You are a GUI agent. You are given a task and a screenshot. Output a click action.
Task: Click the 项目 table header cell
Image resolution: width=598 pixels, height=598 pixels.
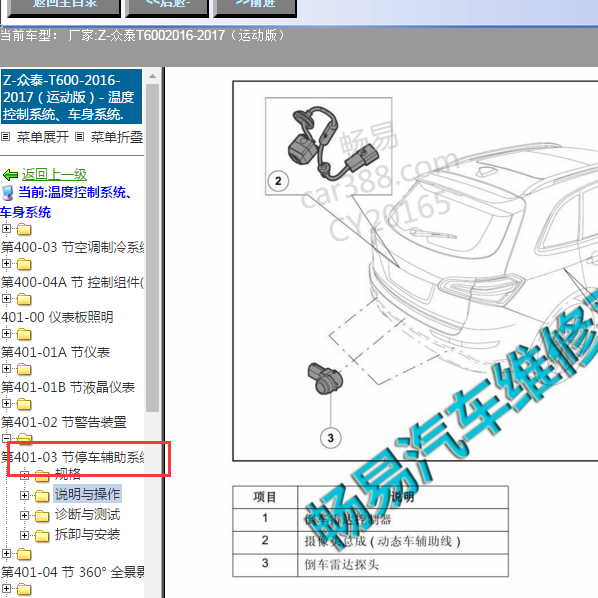point(265,497)
